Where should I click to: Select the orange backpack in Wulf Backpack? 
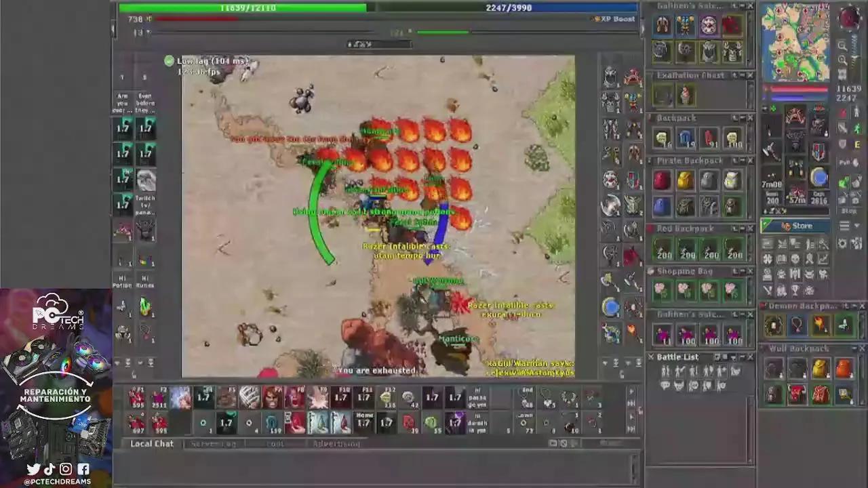tap(844, 368)
